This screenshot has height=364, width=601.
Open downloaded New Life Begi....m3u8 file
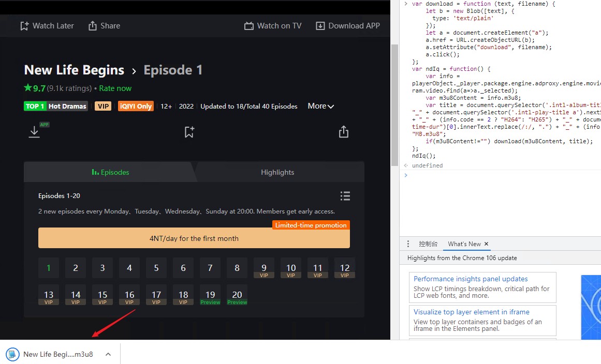(x=58, y=354)
